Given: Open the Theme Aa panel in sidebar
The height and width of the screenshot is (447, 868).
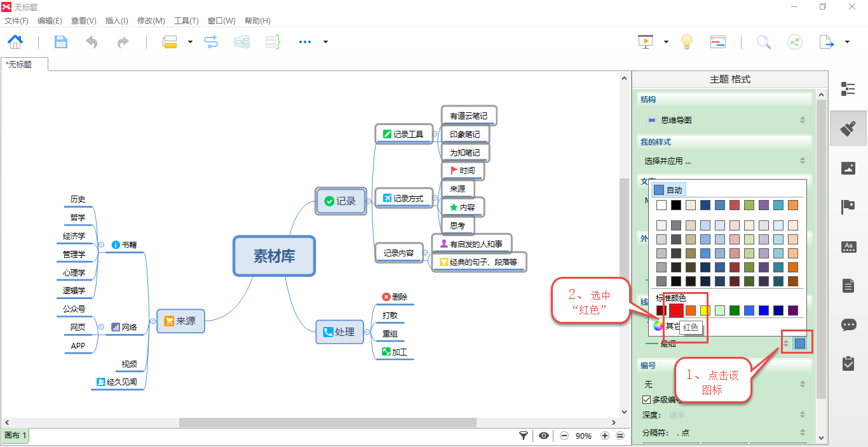Looking at the screenshot, I should (848, 247).
